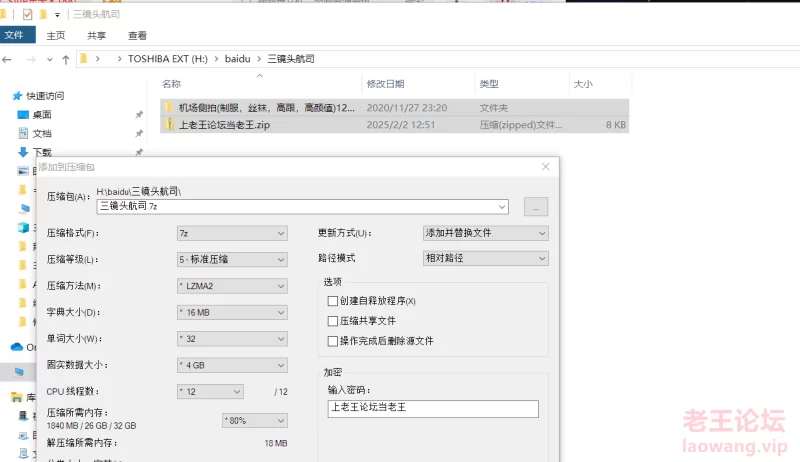Click the 快速访问 star icon
The height and width of the screenshot is (462, 800).
click(x=17, y=96)
